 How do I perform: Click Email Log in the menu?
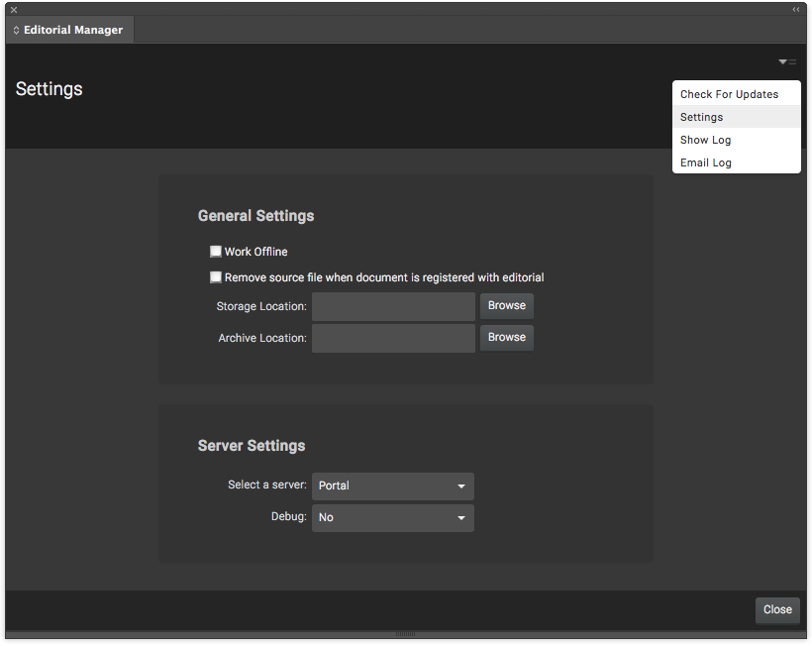tap(705, 162)
